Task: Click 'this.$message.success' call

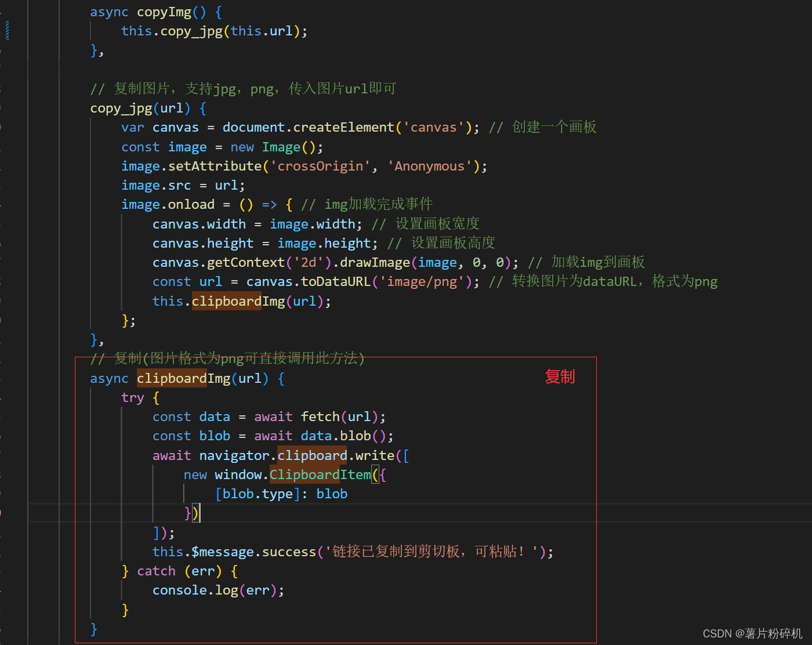Action: [234, 552]
